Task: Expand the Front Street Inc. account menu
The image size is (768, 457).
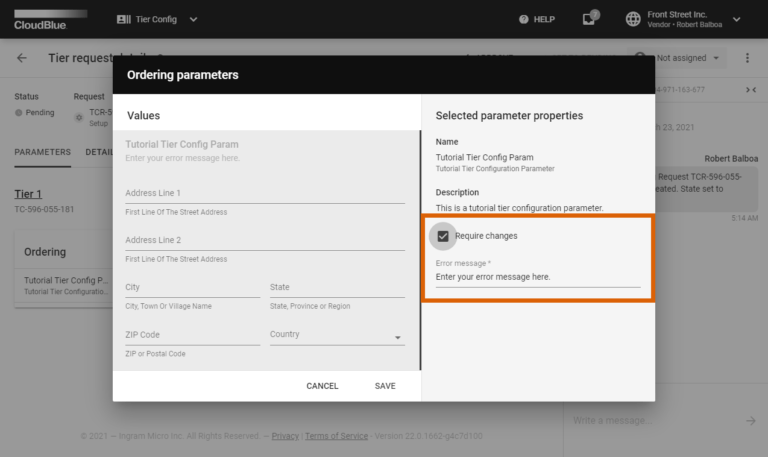Action: tap(737, 19)
